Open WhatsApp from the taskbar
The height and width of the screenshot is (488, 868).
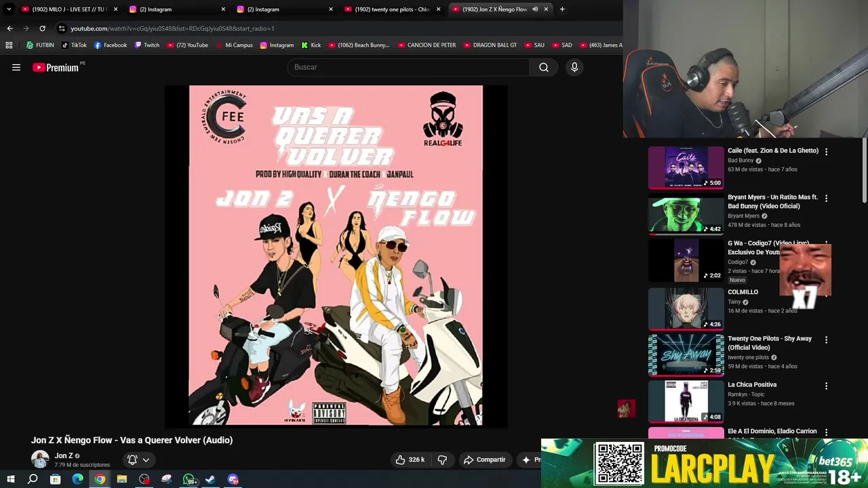point(189,479)
